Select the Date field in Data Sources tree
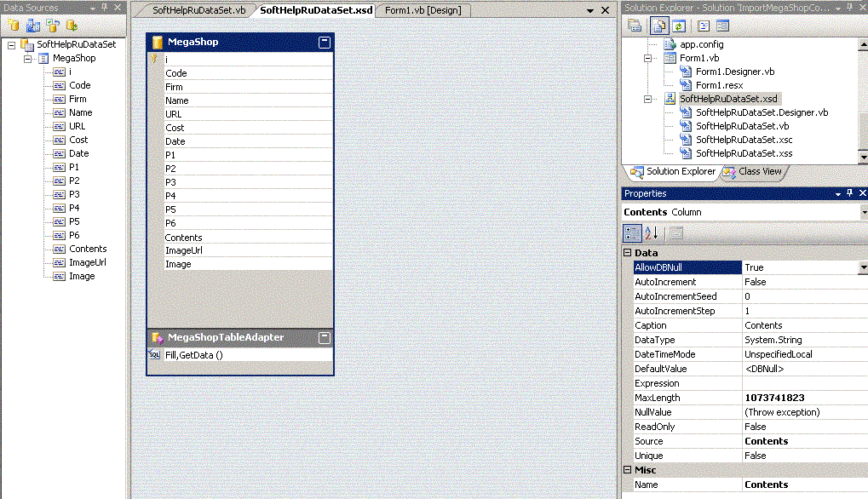868x499 pixels. [x=78, y=153]
